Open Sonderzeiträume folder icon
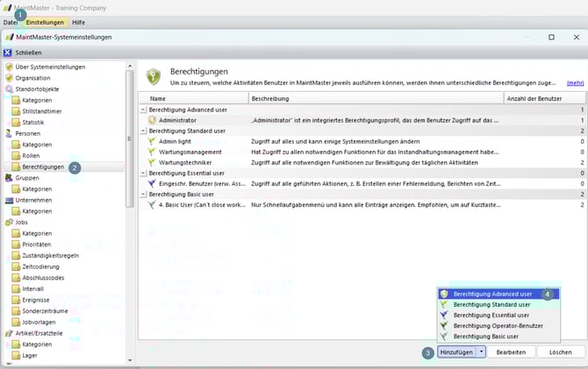 (16, 311)
